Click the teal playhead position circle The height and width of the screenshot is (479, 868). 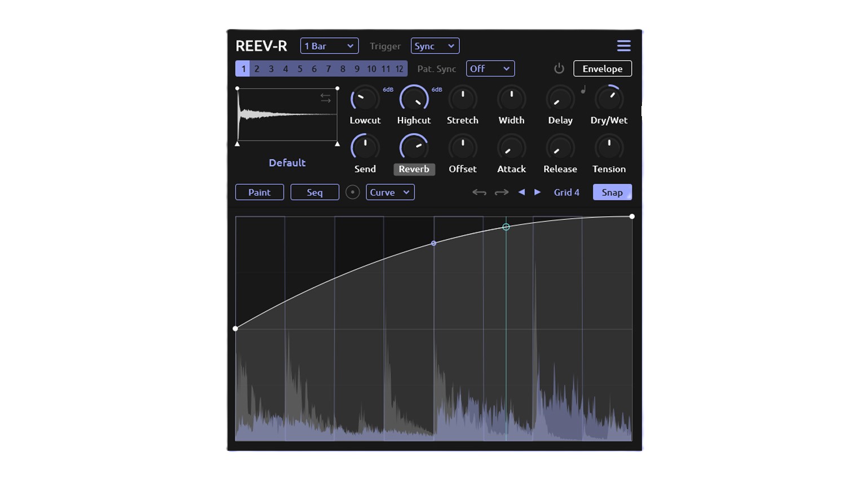pos(506,227)
